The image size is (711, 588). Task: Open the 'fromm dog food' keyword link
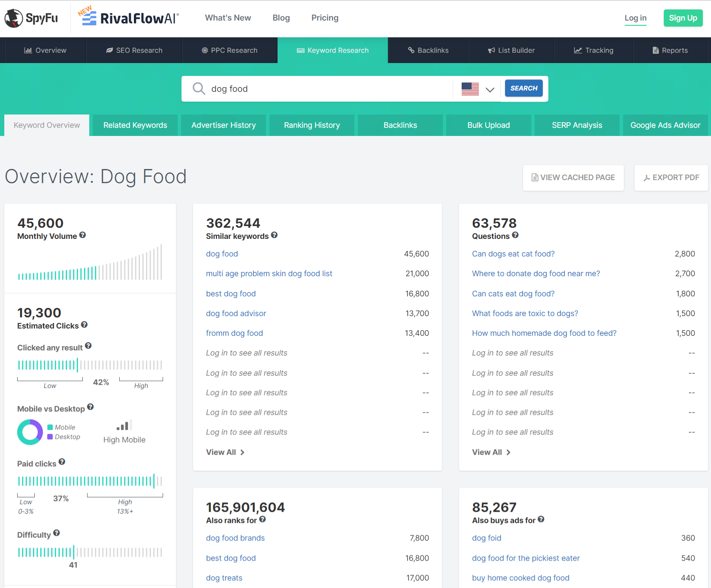point(234,333)
